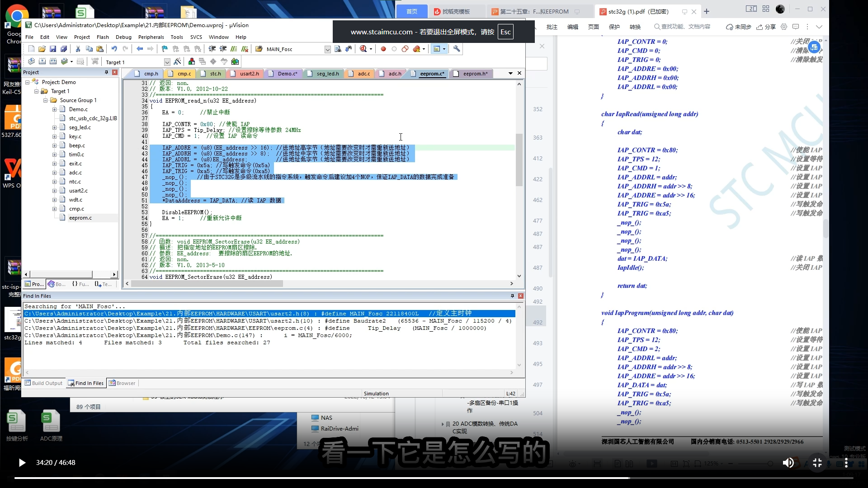
Task: Expand the Demo.c tree node
Action: [x=54, y=109]
